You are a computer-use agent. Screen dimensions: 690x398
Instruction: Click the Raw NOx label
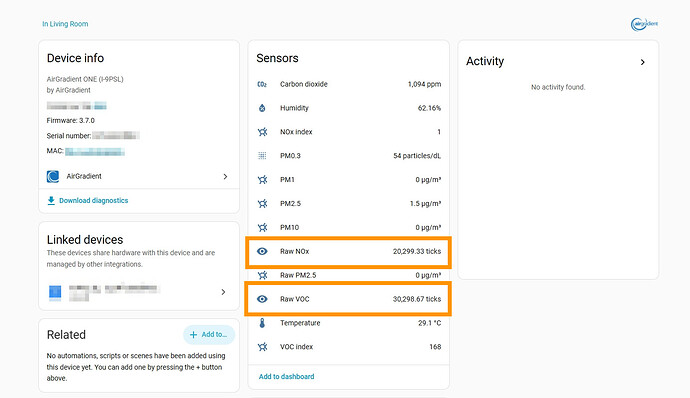click(x=295, y=251)
